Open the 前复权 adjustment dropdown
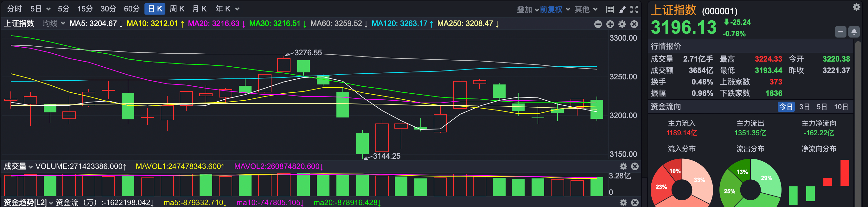868x207 pixels. click(x=555, y=10)
